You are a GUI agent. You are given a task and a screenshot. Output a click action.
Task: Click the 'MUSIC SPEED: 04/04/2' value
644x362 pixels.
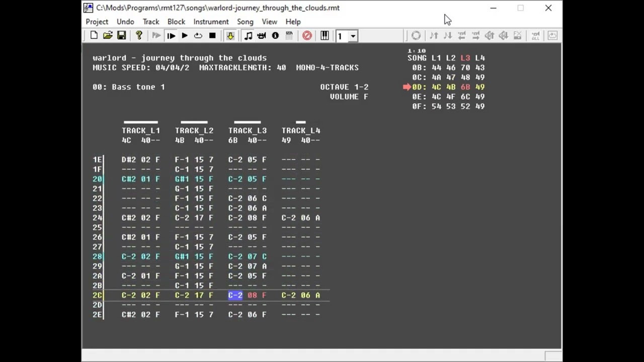[141, 67]
